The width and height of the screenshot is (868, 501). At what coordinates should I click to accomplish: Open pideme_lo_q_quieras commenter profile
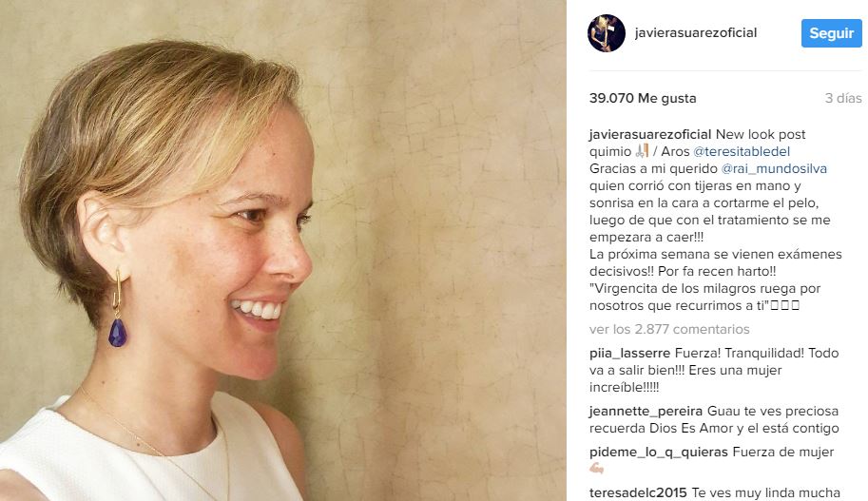tap(659, 452)
